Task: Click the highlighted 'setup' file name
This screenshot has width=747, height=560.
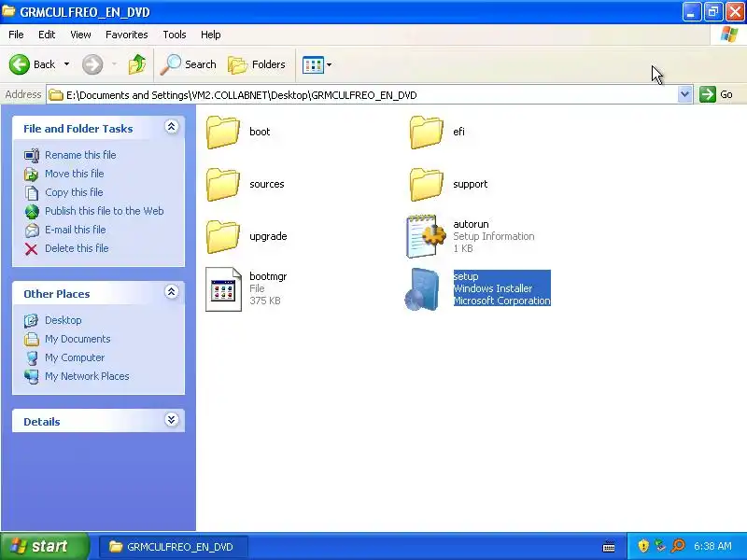Action: point(466,276)
